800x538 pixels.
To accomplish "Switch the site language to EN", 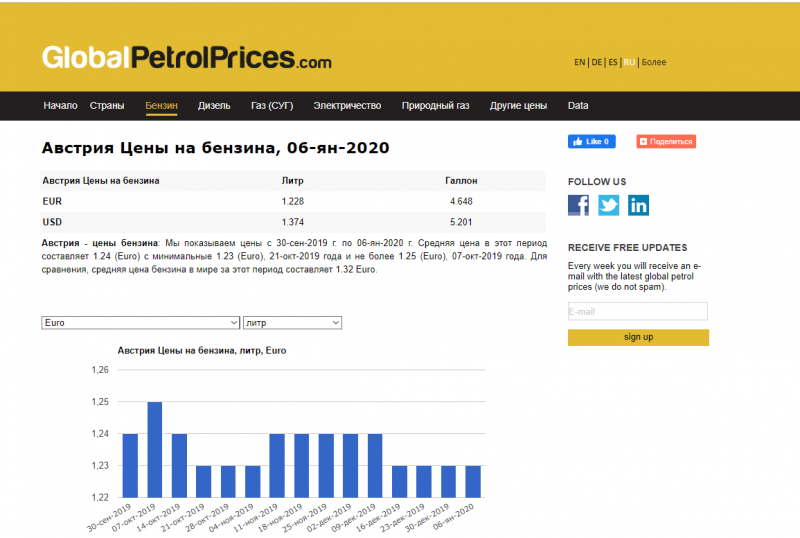I will click(x=579, y=62).
